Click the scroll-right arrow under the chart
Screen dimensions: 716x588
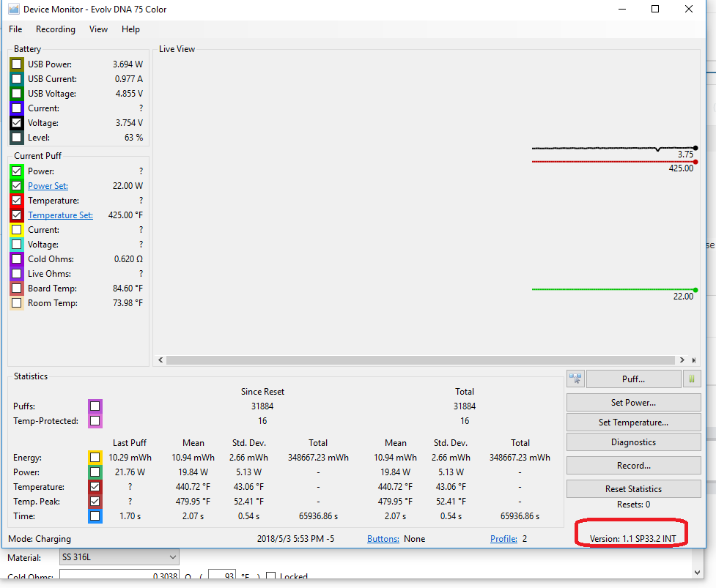(682, 360)
